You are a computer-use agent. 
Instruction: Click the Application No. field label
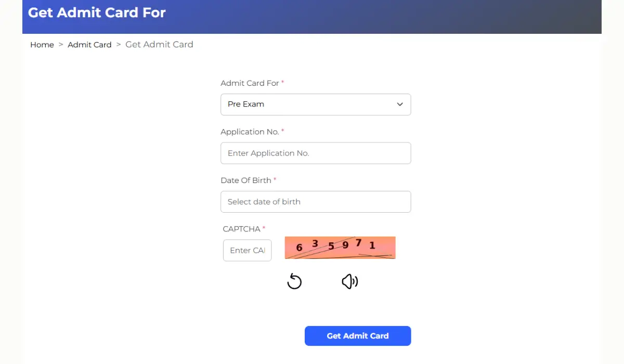click(x=250, y=132)
